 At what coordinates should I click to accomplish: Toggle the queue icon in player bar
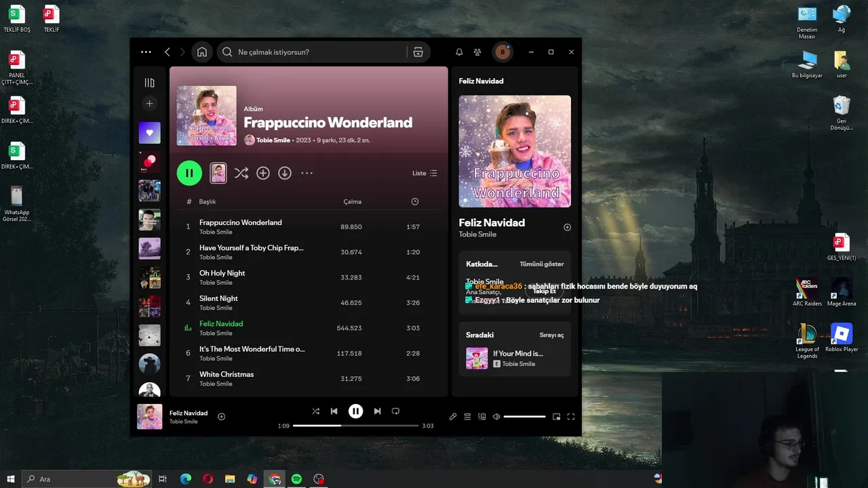[x=467, y=417]
